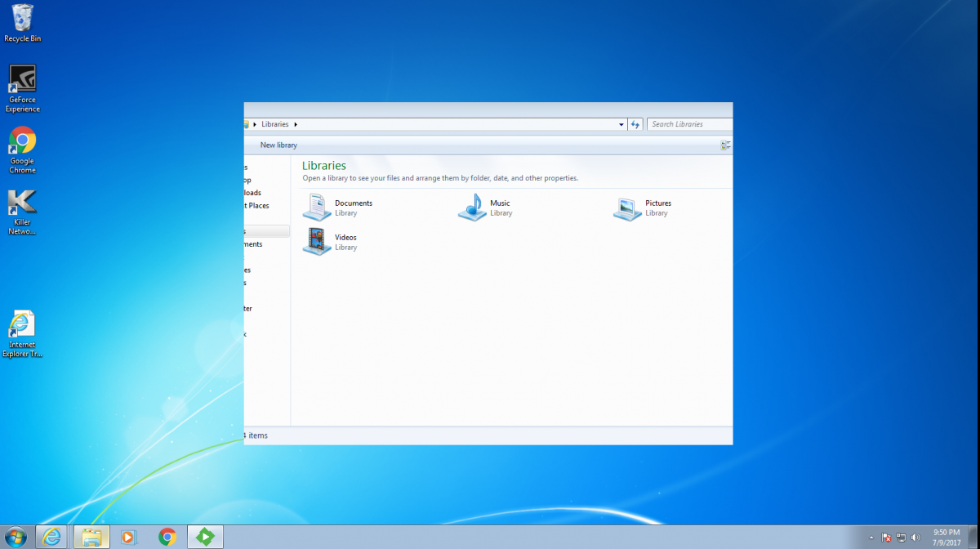Image resolution: width=980 pixels, height=549 pixels.
Task: Select the GeForce Experience desktop shortcut
Action: pos(23,88)
